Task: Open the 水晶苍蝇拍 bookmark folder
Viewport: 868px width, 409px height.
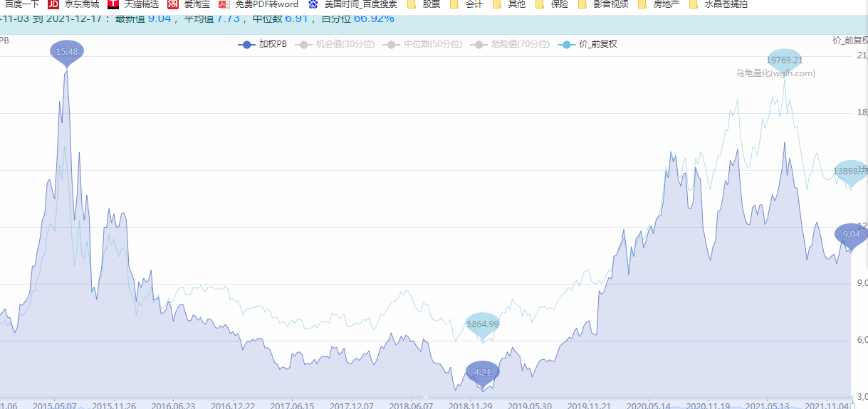Action: (x=719, y=4)
